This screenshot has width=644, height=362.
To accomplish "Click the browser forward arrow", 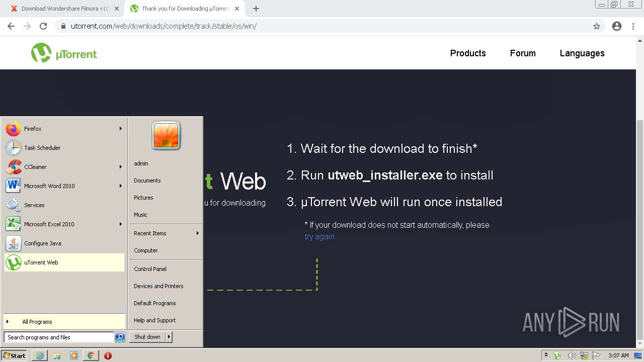I will click(27, 26).
